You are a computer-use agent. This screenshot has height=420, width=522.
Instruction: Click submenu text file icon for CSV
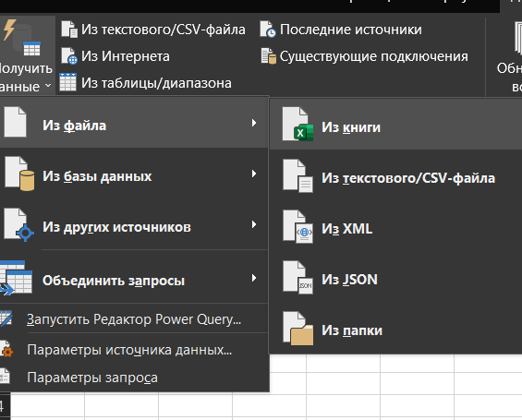coord(297,175)
